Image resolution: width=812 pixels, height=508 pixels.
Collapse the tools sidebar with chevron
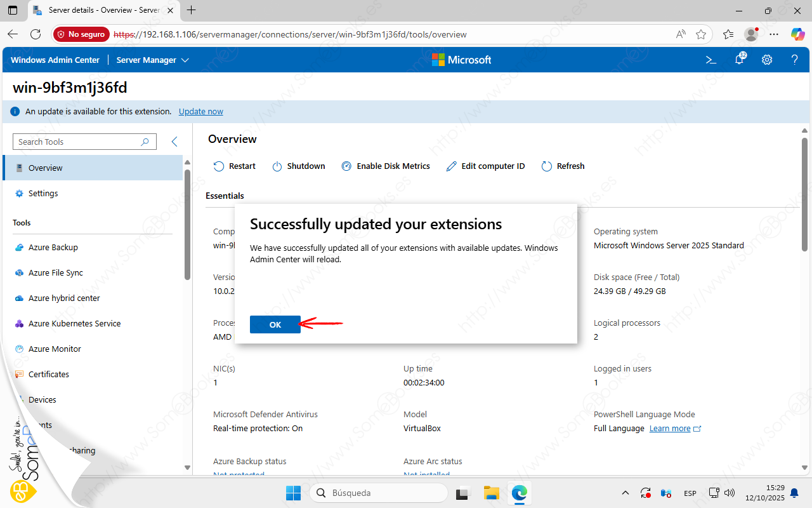[174, 142]
